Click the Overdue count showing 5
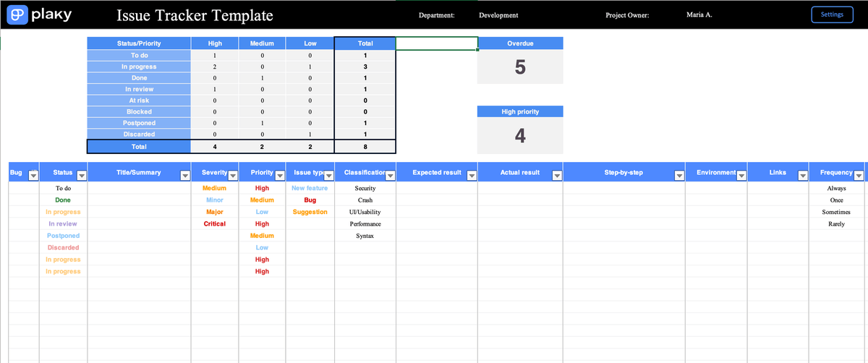Viewport: 868px width, 363px height. pos(519,67)
